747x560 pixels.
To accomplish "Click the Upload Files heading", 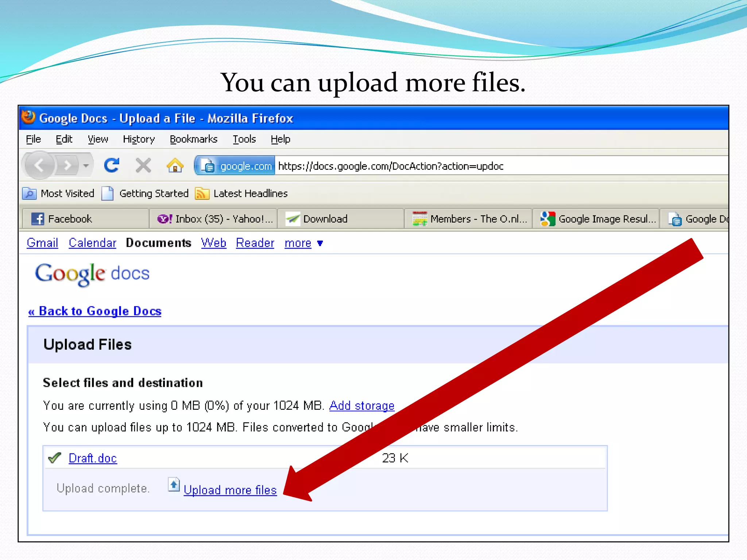I will point(88,345).
